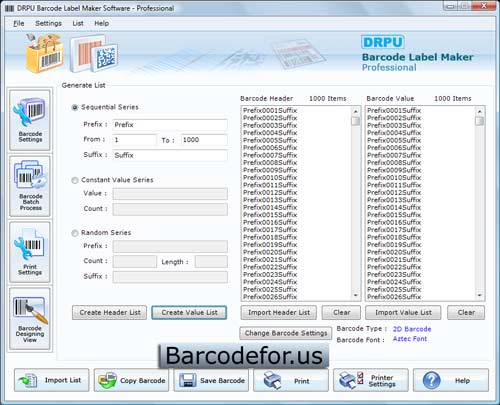Switch to Barcode Designing View

point(30,319)
